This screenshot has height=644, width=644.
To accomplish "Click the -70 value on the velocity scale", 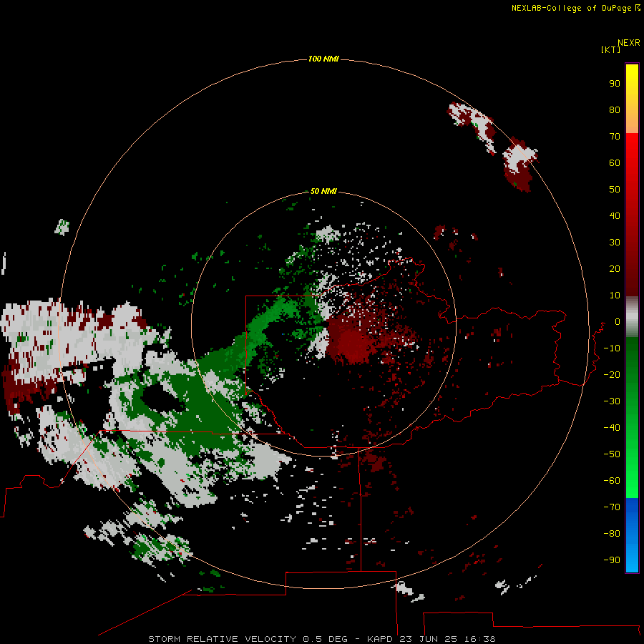I will (612, 507).
